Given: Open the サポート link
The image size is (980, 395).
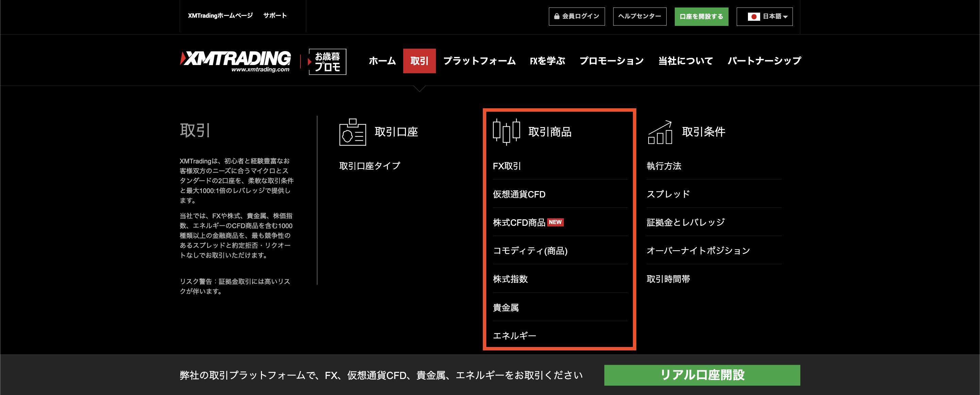Looking at the screenshot, I should pos(275,16).
